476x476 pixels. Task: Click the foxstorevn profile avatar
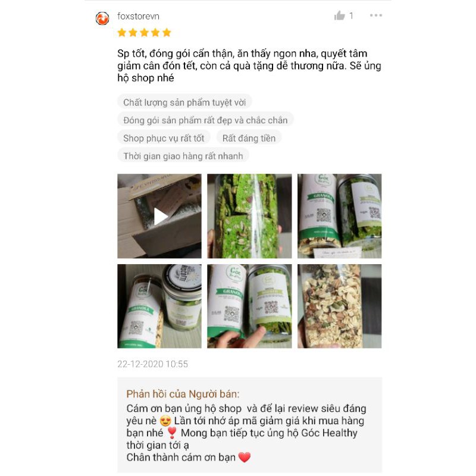click(x=102, y=18)
